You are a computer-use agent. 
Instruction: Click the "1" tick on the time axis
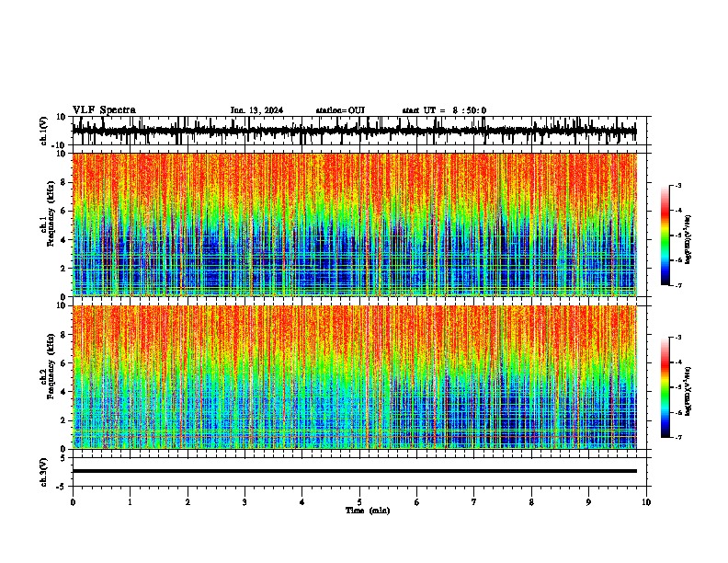coord(131,502)
